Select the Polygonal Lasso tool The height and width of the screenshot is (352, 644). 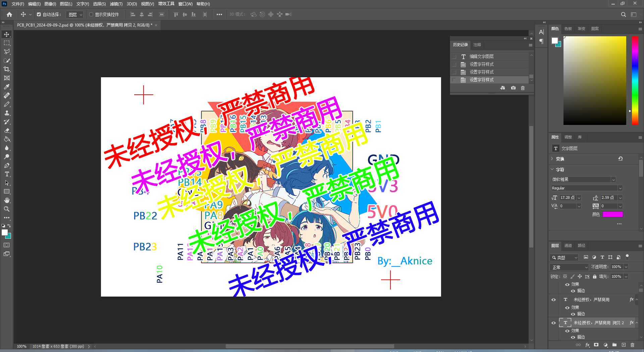pyautogui.click(x=7, y=52)
